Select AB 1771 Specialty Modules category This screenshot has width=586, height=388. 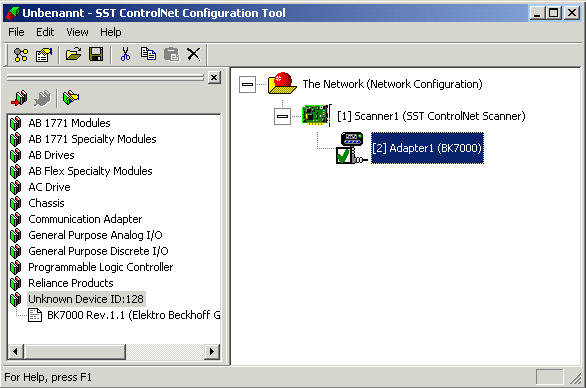coord(92,139)
